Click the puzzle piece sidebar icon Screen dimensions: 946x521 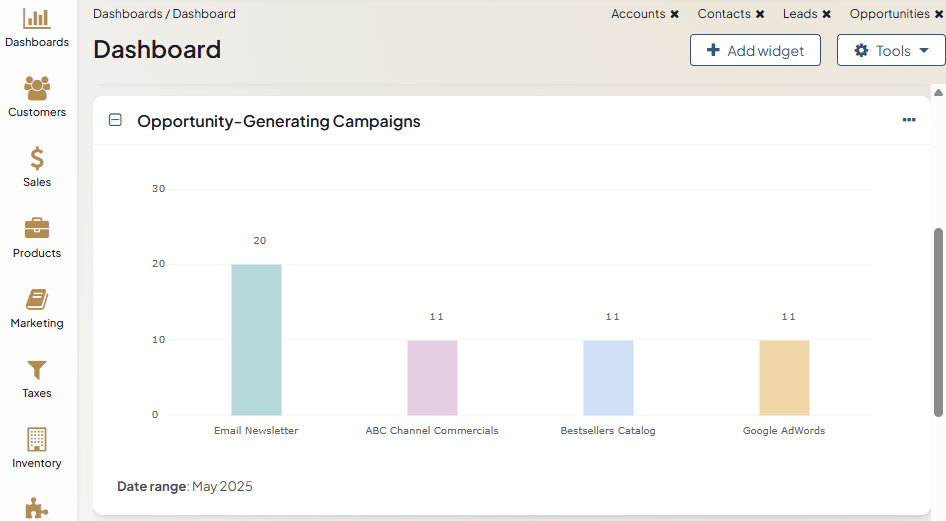click(x=37, y=508)
